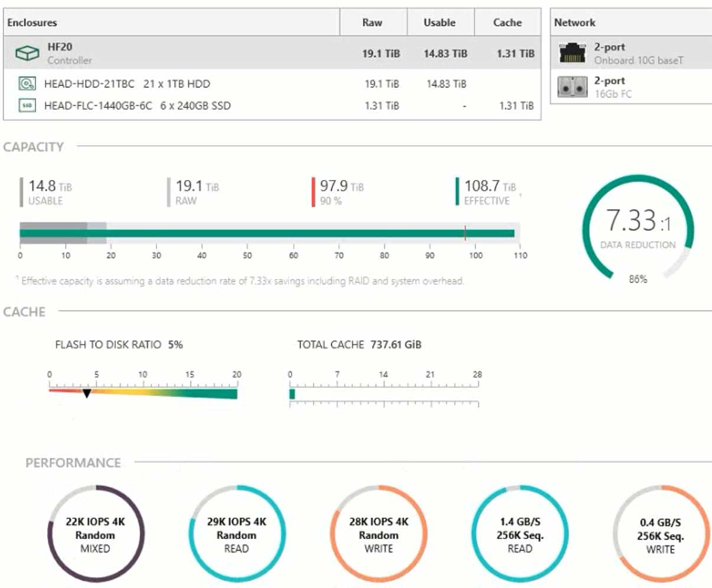Click the HEAD-FLC-1440GB-6C row's raw 1.31 TiB value
This screenshot has height=588, width=712.
(x=382, y=106)
